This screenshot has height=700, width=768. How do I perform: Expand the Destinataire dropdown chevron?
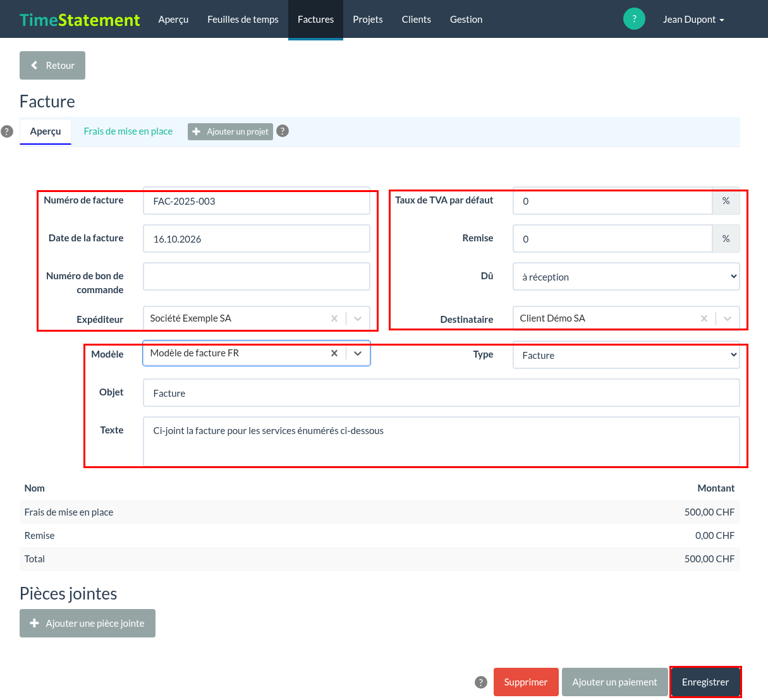728,318
